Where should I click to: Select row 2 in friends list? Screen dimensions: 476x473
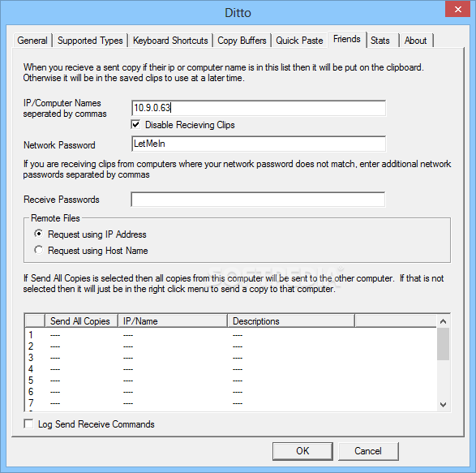coord(231,346)
